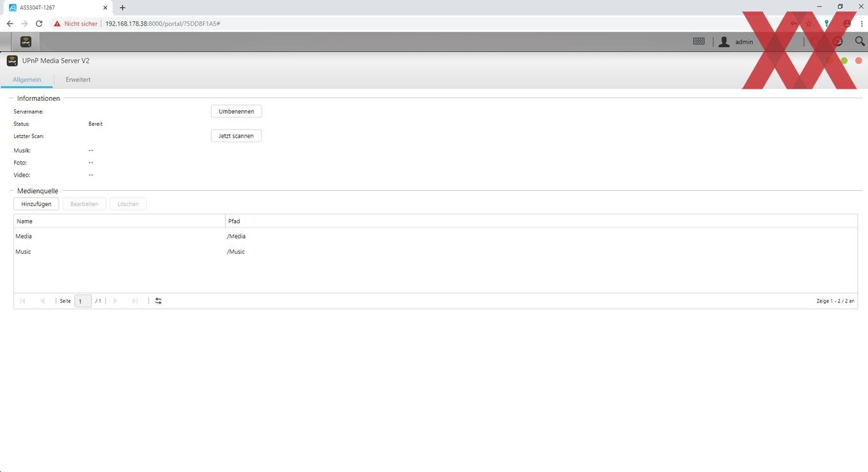The height and width of the screenshot is (472, 868).
Task: Click the Video label
Action: pos(22,175)
